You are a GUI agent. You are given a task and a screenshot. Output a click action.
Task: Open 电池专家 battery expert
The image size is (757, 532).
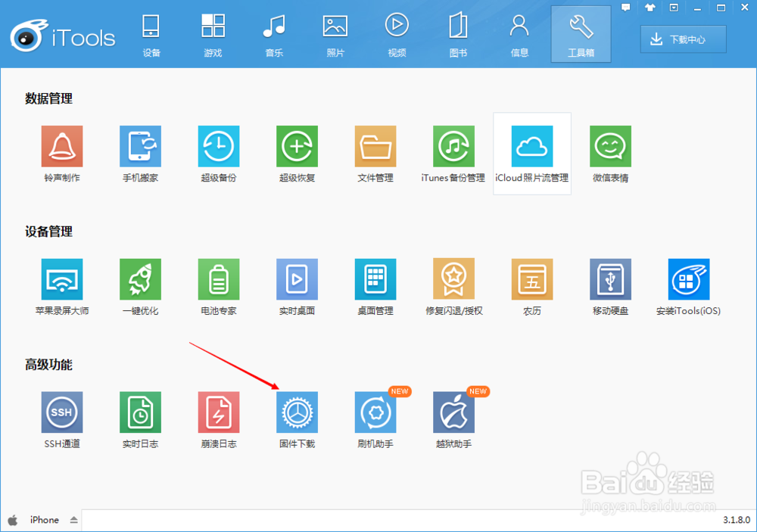click(x=219, y=279)
